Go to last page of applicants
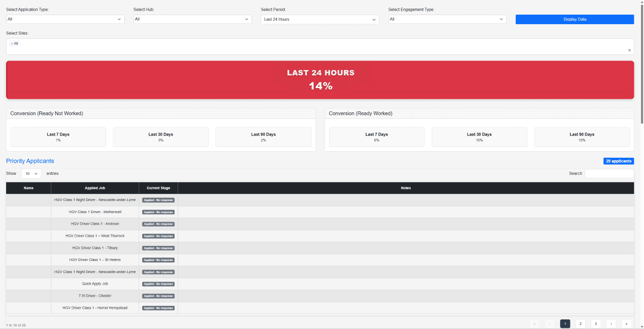Viewport: 644px width, 329px height. point(626,323)
